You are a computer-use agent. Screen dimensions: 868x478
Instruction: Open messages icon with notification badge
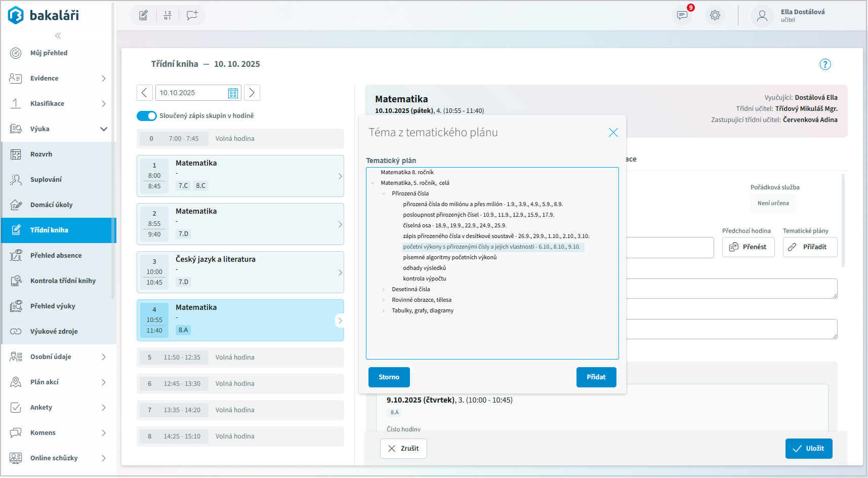[683, 15]
